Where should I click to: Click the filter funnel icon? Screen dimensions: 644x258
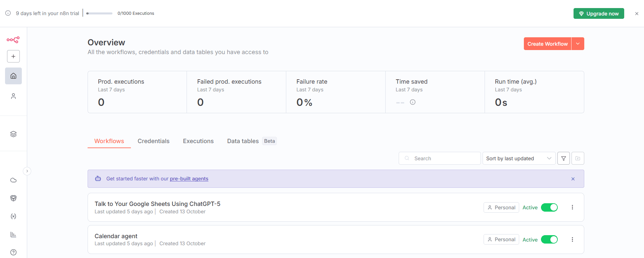point(563,159)
